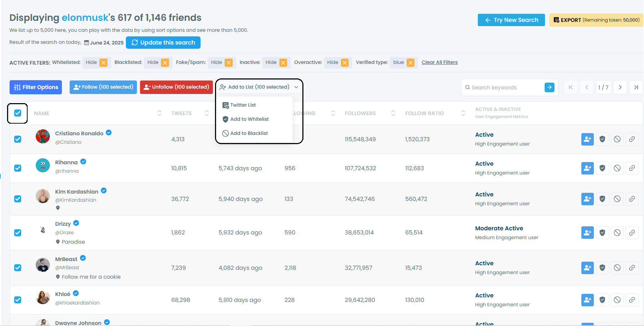Viewport: 644px width, 326px height.
Task: Follow Kim Kardashian via row icon
Action: [x=587, y=199]
